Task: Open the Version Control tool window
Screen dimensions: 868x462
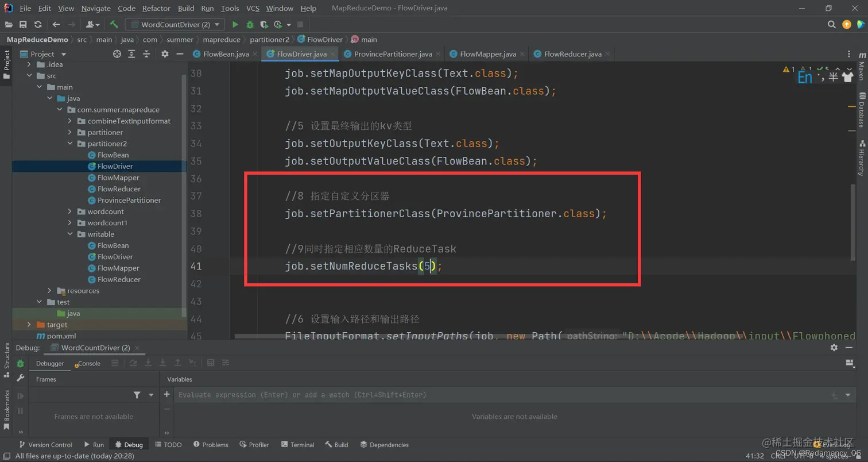Action: 45,445
